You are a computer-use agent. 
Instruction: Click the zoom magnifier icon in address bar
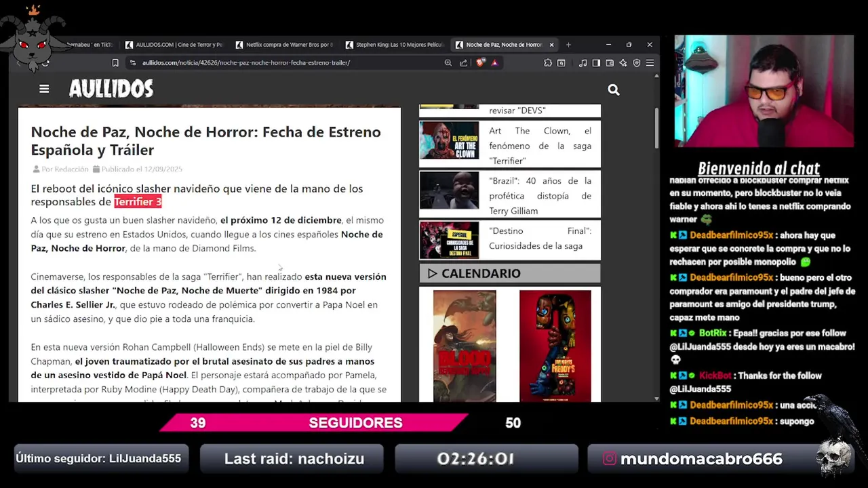(448, 63)
